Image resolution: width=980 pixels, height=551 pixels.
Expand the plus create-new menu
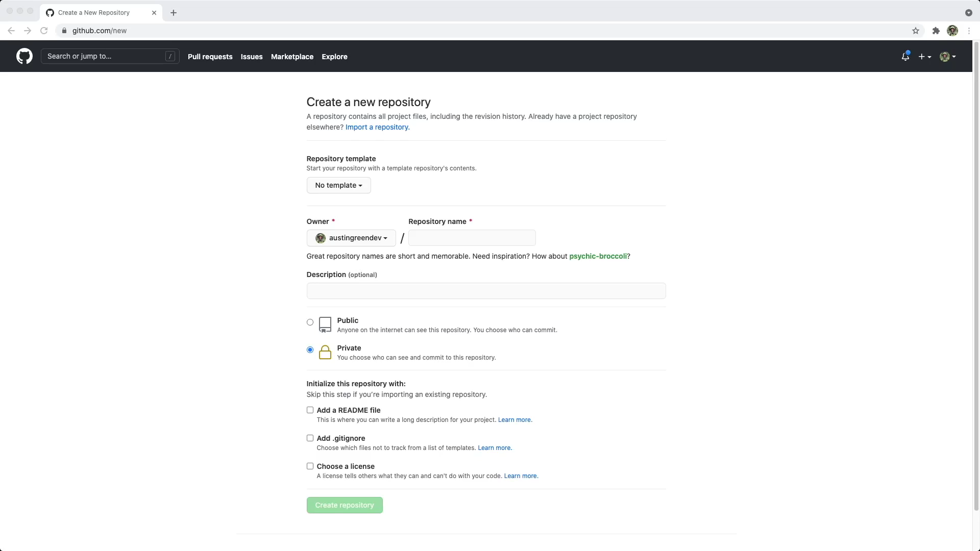click(x=925, y=57)
